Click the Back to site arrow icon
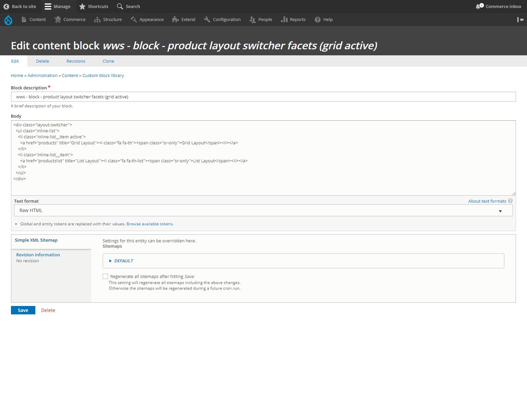This screenshot has width=527, height=420. 6,7
